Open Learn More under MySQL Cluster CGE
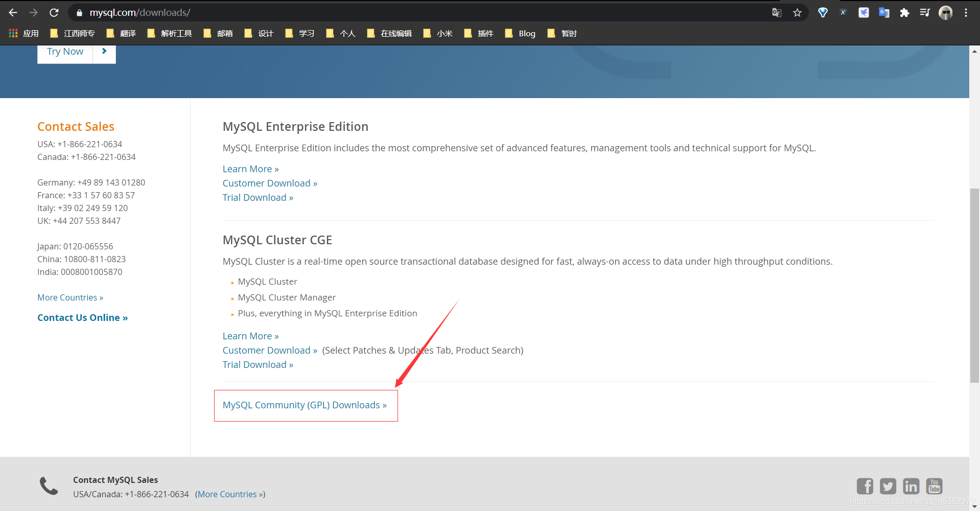 (x=250, y=336)
